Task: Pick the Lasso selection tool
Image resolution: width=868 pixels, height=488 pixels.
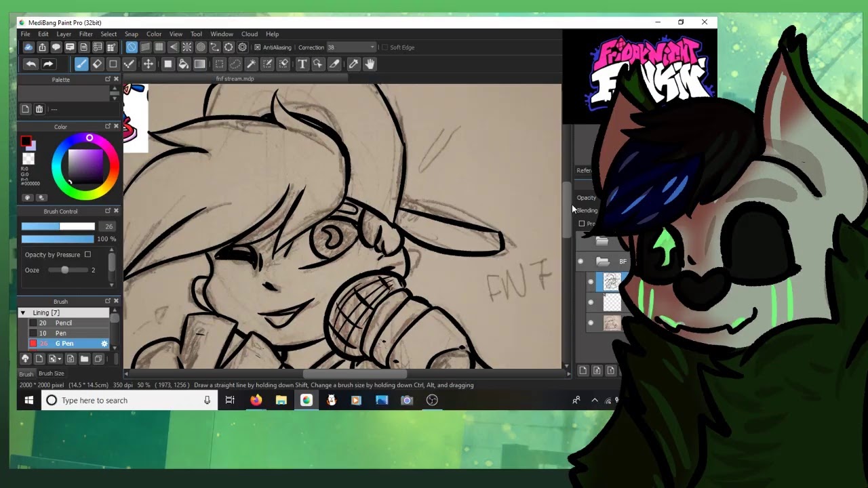Action: pos(235,64)
